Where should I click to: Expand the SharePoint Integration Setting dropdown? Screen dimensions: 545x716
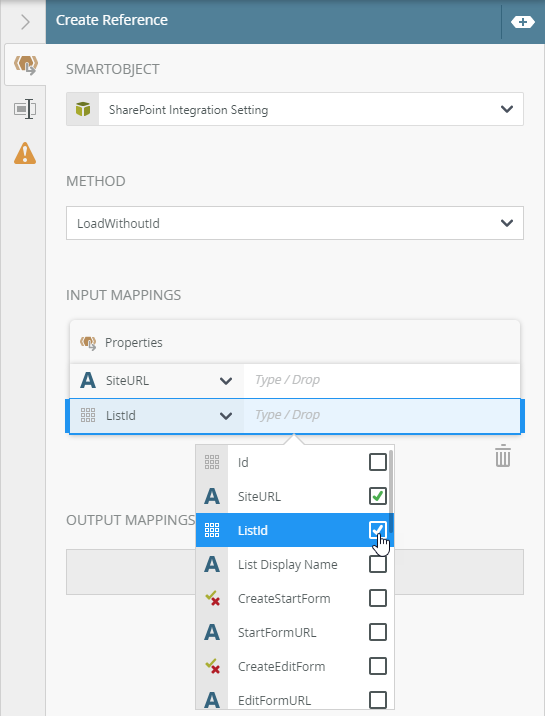(x=507, y=109)
